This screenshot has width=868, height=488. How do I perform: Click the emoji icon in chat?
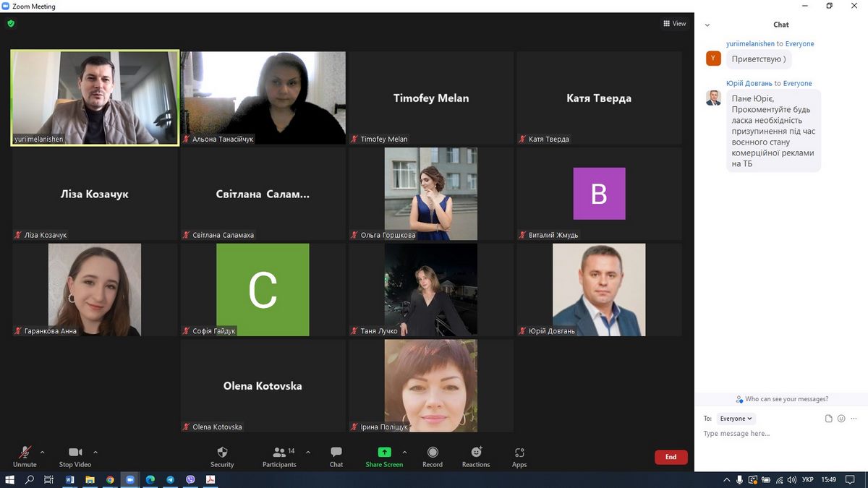click(x=841, y=419)
